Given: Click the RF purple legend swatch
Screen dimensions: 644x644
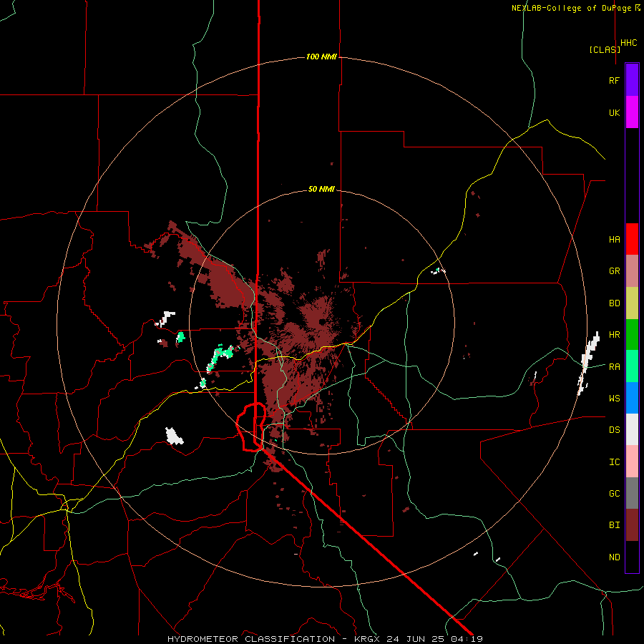Looking at the screenshot, I should click(632, 80).
